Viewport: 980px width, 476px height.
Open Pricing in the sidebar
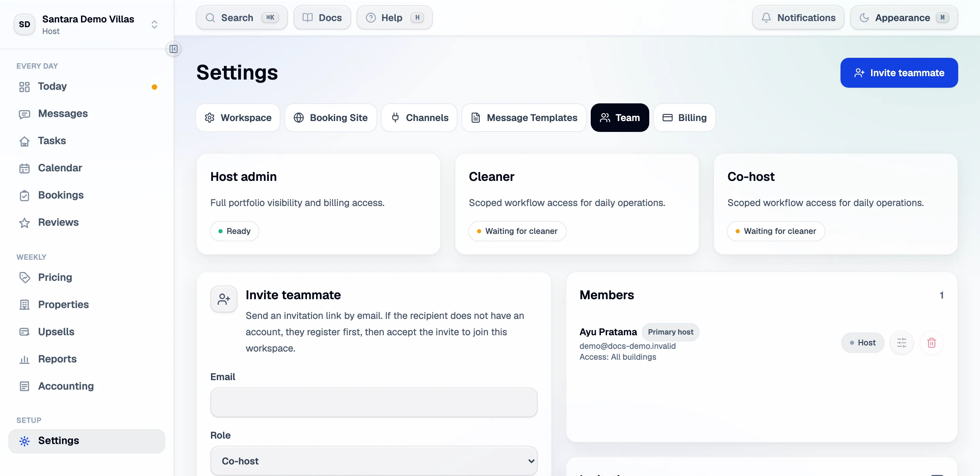click(x=87, y=277)
